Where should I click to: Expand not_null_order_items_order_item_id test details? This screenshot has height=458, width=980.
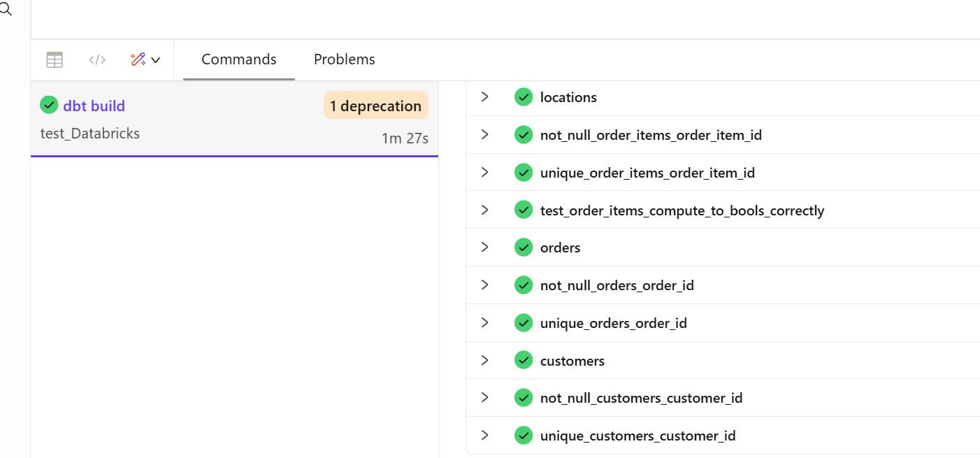[485, 135]
